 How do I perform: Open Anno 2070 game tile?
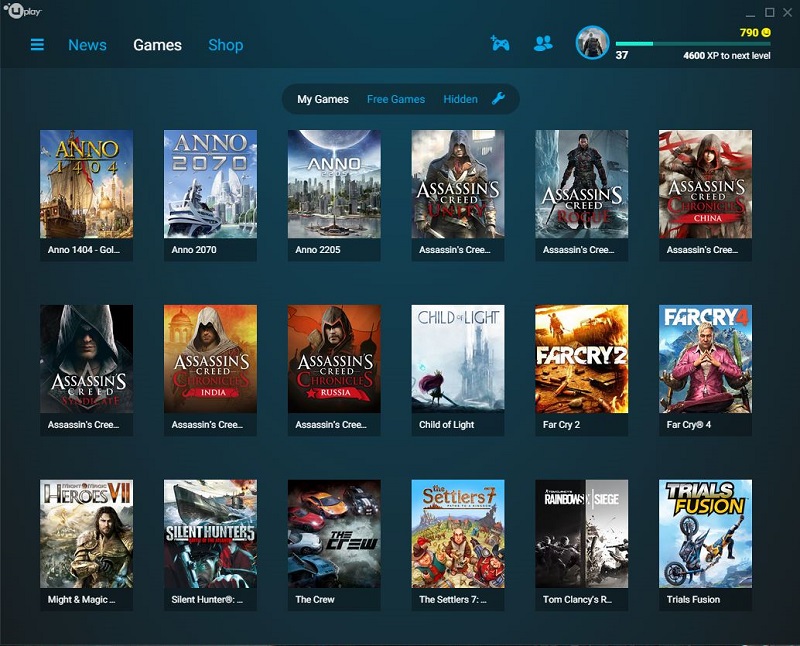[210, 184]
